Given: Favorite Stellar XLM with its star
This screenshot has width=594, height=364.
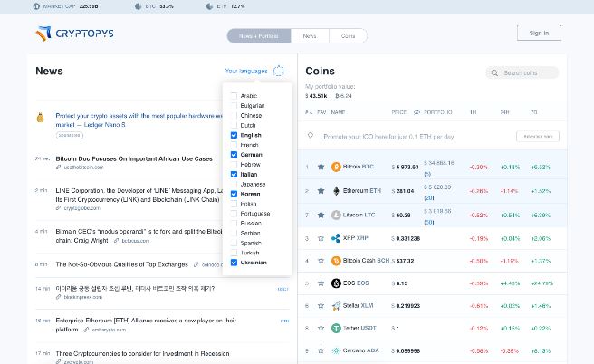Looking at the screenshot, I should pyautogui.click(x=321, y=305).
